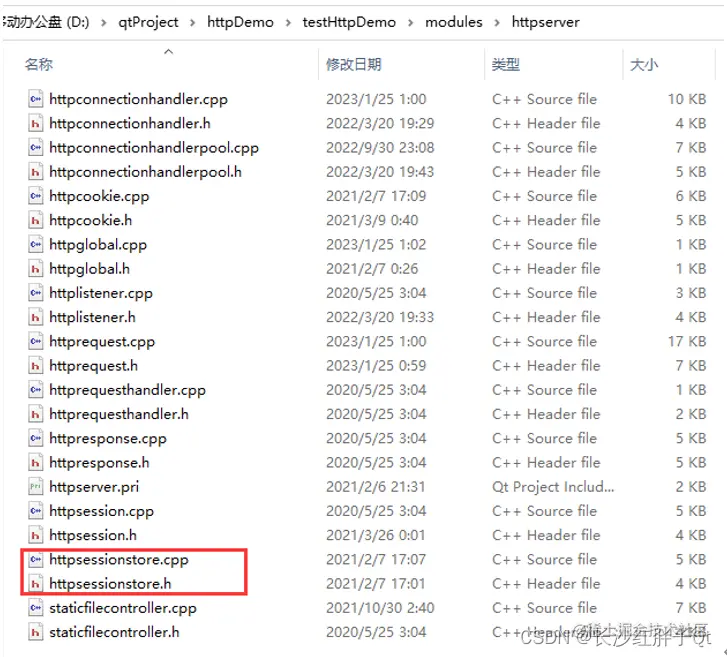Click the httpconnectionhandlerpool.cpp file icon
Image resolution: width=727 pixels, height=657 pixels.
pyautogui.click(x=36, y=147)
